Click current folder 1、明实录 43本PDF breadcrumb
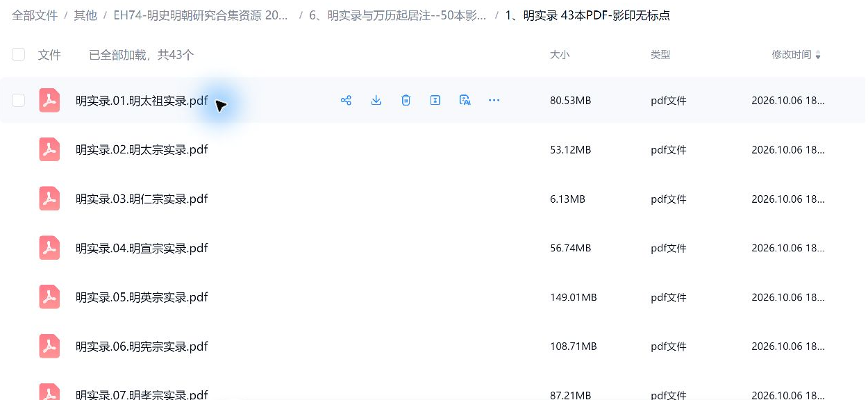Screen dimensions: 868x400 pyautogui.click(x=587, y=15)
